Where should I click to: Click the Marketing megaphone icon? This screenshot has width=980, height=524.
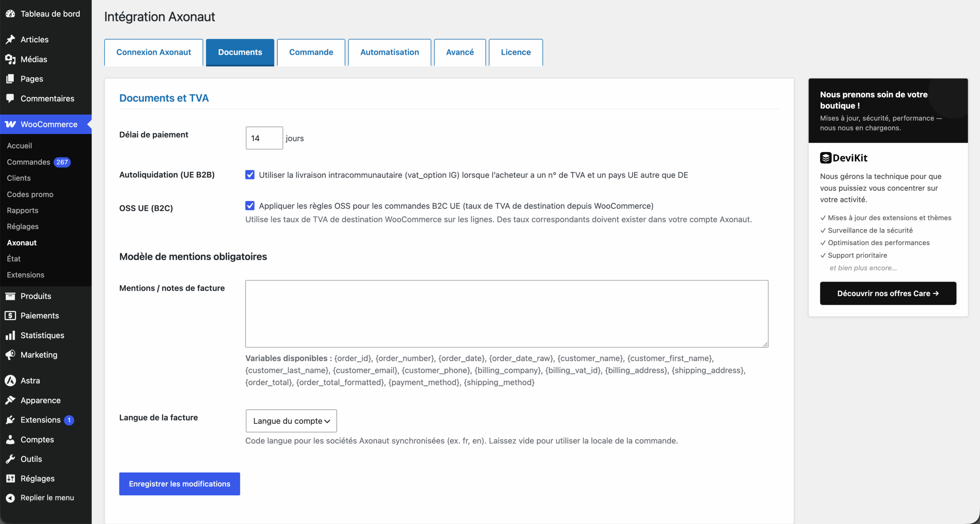click(10, 355)
